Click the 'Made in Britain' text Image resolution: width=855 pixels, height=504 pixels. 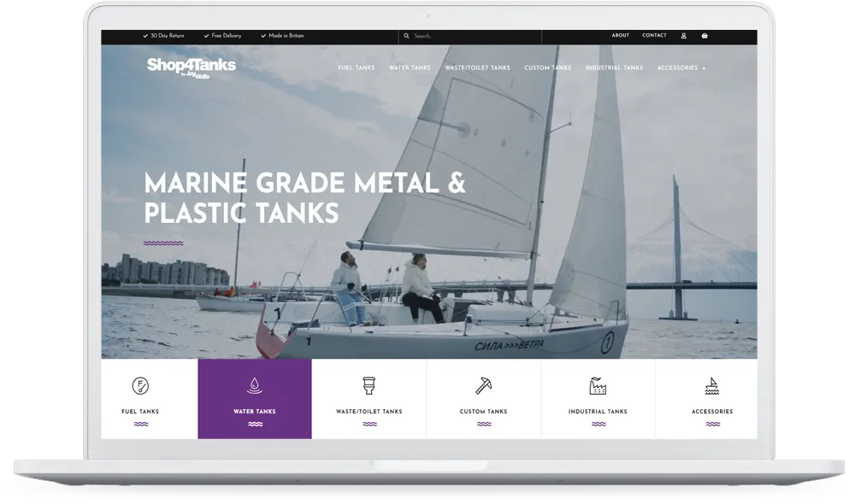pos(286,36)
